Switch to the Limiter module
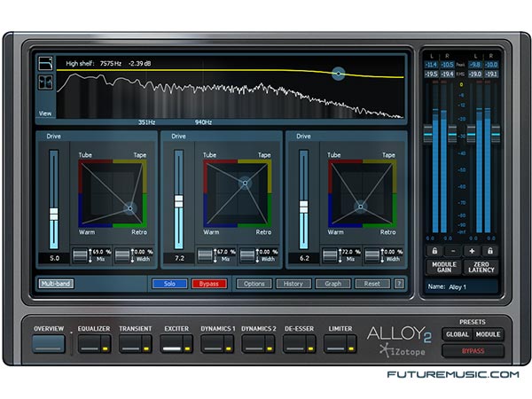This screenshot has height=399, width=532. pyautogui.click(x=335, y=344)
